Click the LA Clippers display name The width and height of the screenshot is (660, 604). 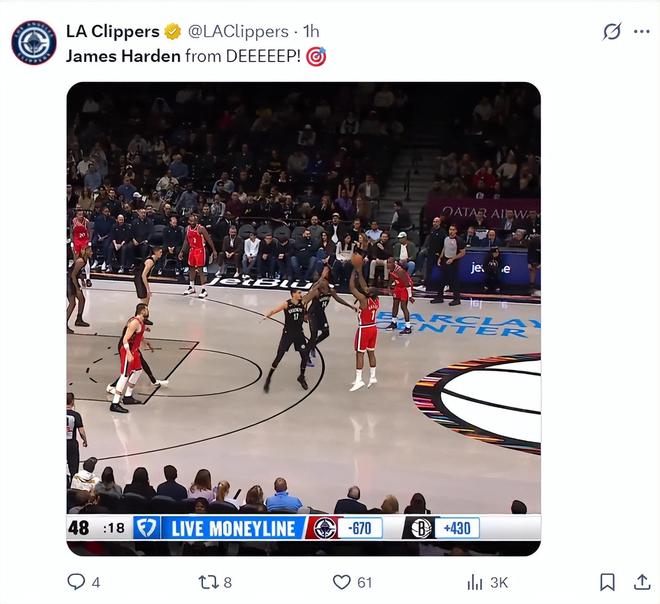pyautogui.click(x=113, y=32)
